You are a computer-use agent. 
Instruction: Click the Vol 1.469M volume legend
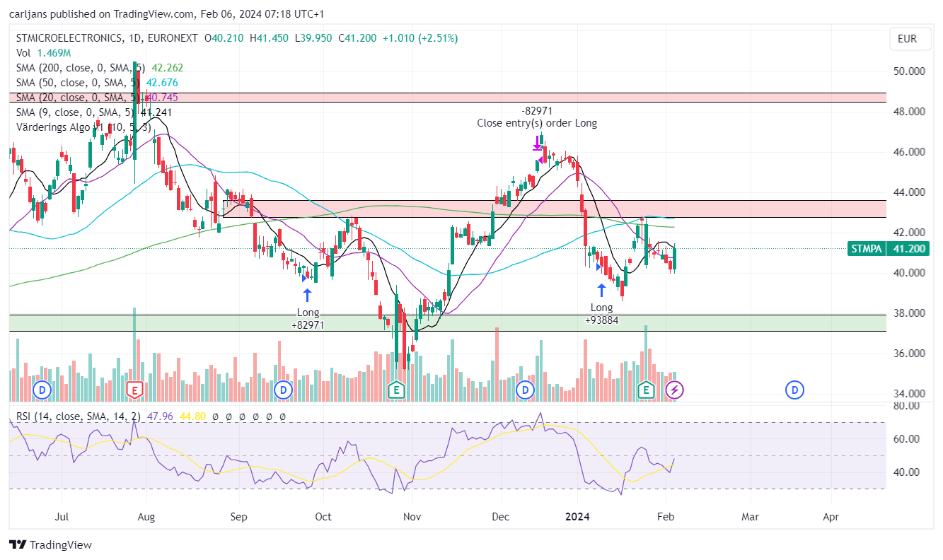[43, 53]
